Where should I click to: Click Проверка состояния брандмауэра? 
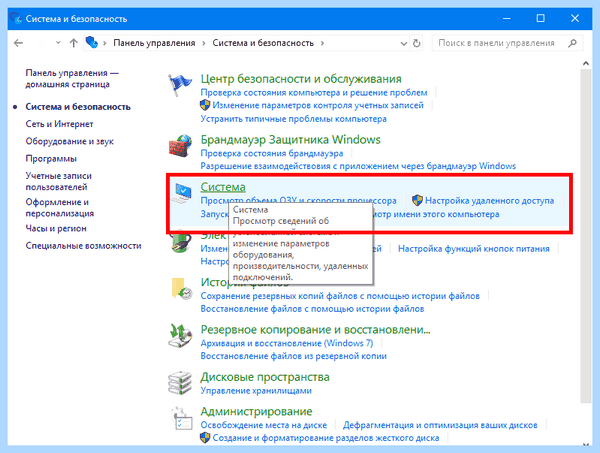pyautogui.click(x=272, y=153)
